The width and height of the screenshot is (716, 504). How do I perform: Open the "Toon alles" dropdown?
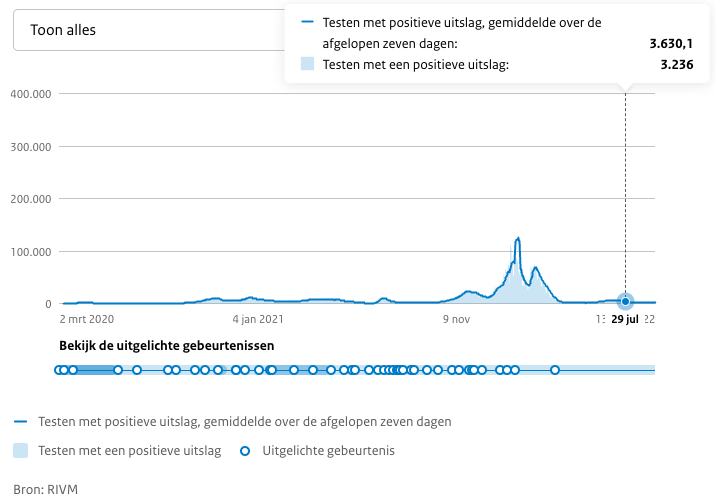pyautogui.click(x=150, y=30)
